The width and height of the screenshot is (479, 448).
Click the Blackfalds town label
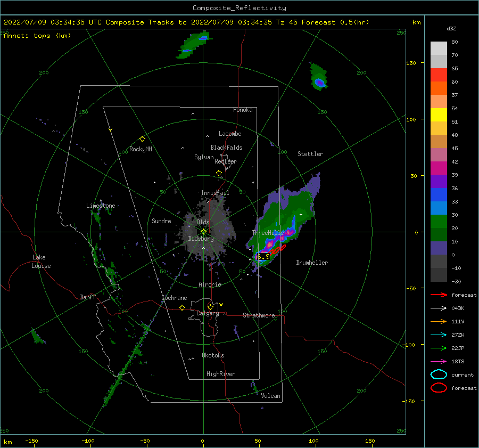point(226,148)
